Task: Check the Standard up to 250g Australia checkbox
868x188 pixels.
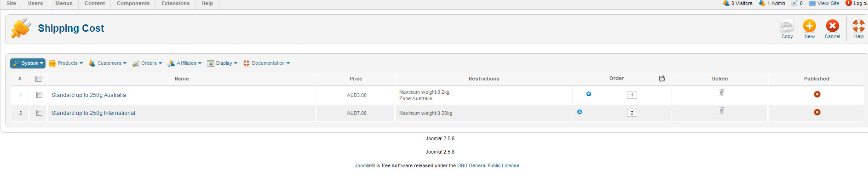Action: pos(39,95)
